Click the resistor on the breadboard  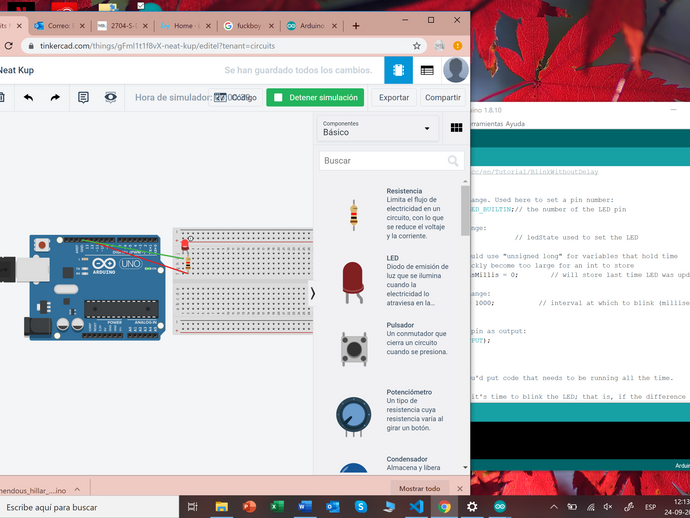pyautogui.click(x=188, y=264)
